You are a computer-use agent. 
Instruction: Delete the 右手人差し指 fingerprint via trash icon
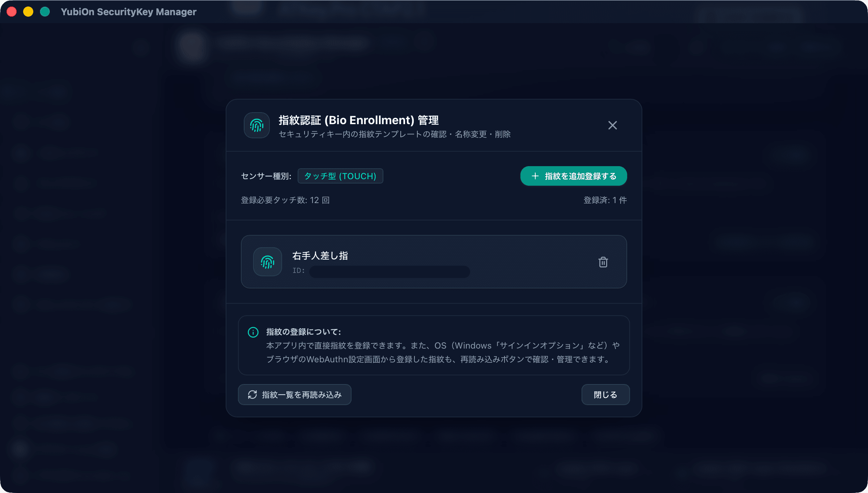pos(603,262)
